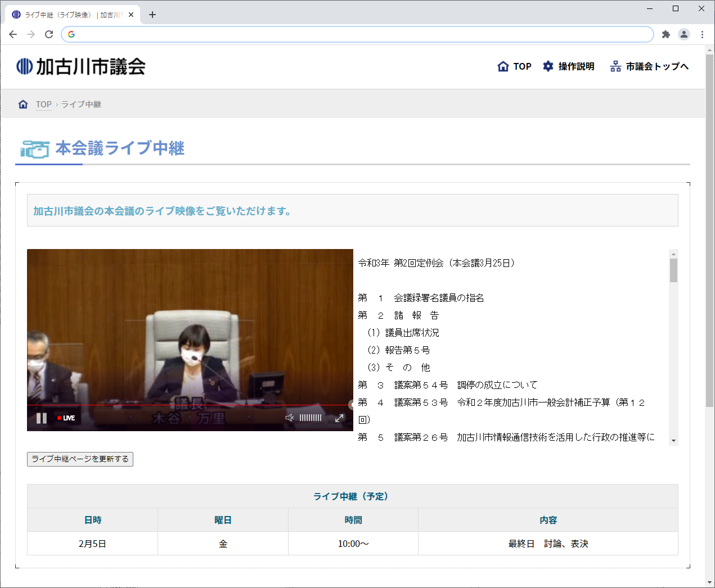
Task: Click the ライブ中継(予定) table title
Action: [x=353, y=496]
